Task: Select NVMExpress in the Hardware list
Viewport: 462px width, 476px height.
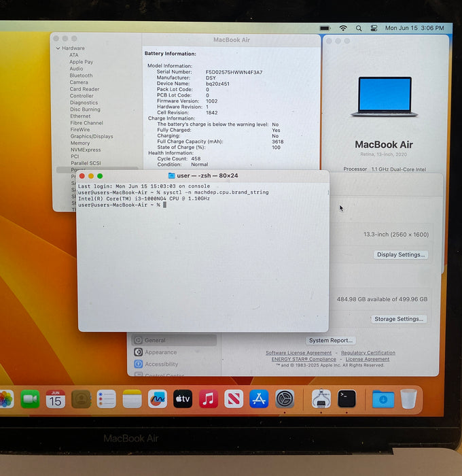Action: pos(86,150)
